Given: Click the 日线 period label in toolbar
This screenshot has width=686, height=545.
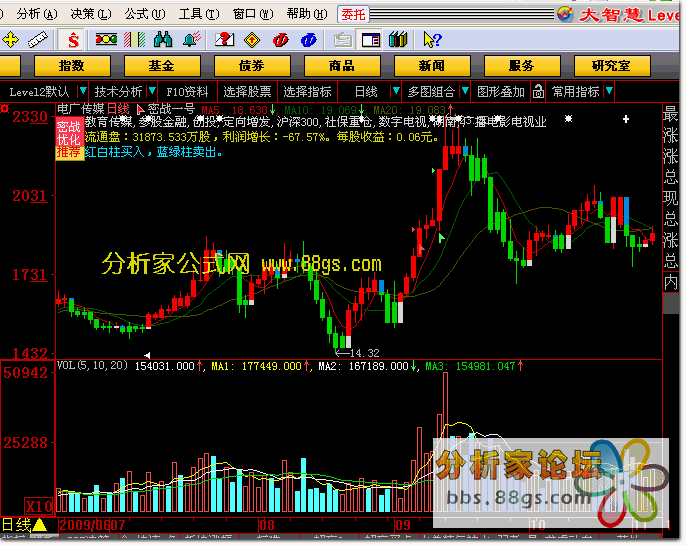Looking at the screenshot, I should click(x=366, y=92).
